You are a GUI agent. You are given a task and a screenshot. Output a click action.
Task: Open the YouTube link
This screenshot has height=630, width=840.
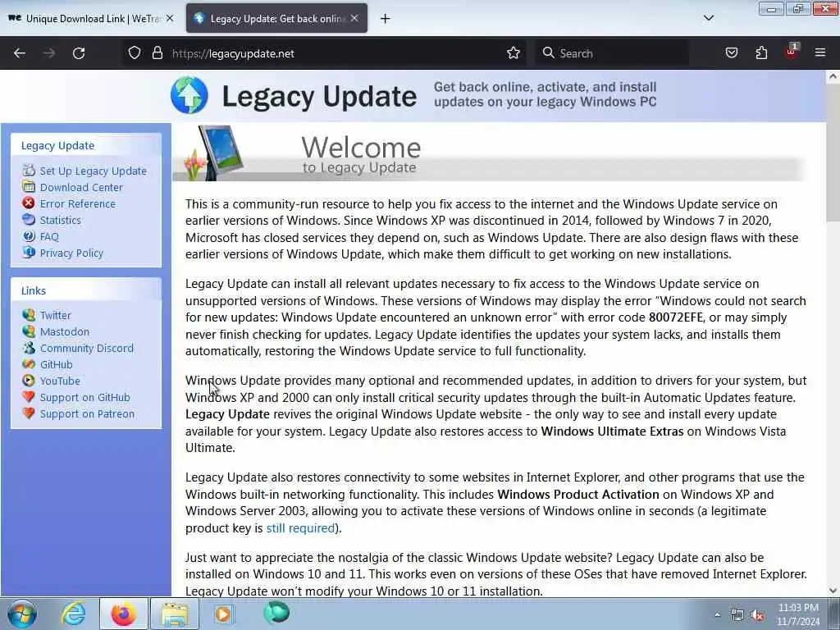coord(60,381)
